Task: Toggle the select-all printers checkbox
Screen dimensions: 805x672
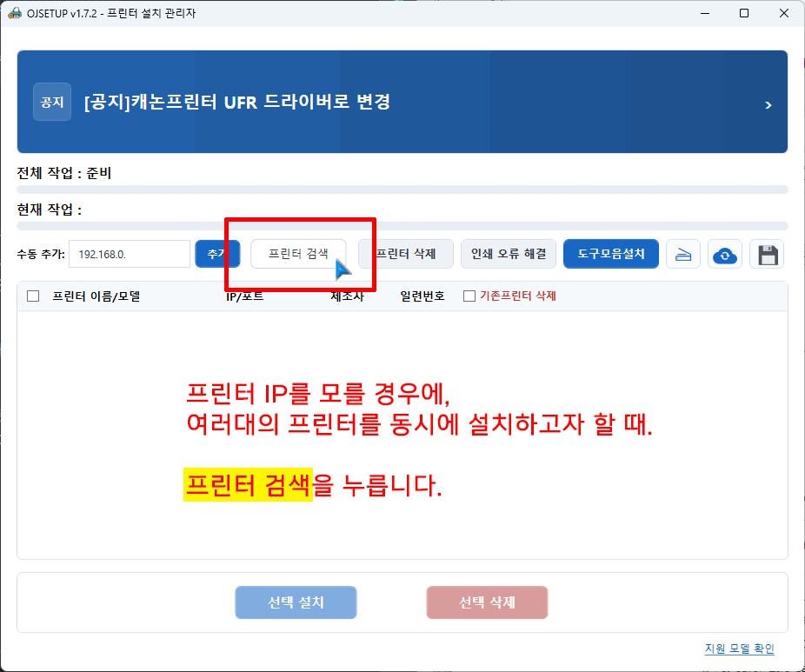Action: [x=34, y=296]
